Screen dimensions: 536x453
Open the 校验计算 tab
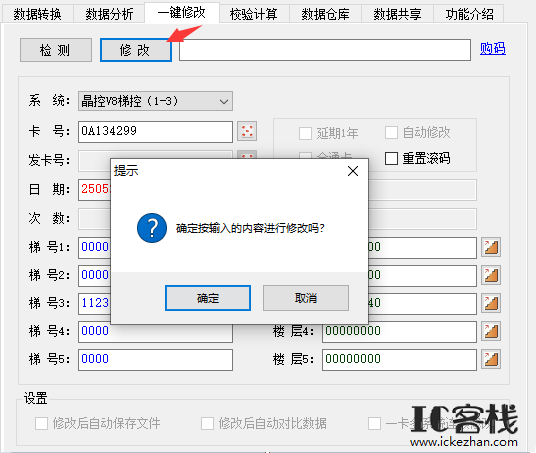[x=254, y=14]
